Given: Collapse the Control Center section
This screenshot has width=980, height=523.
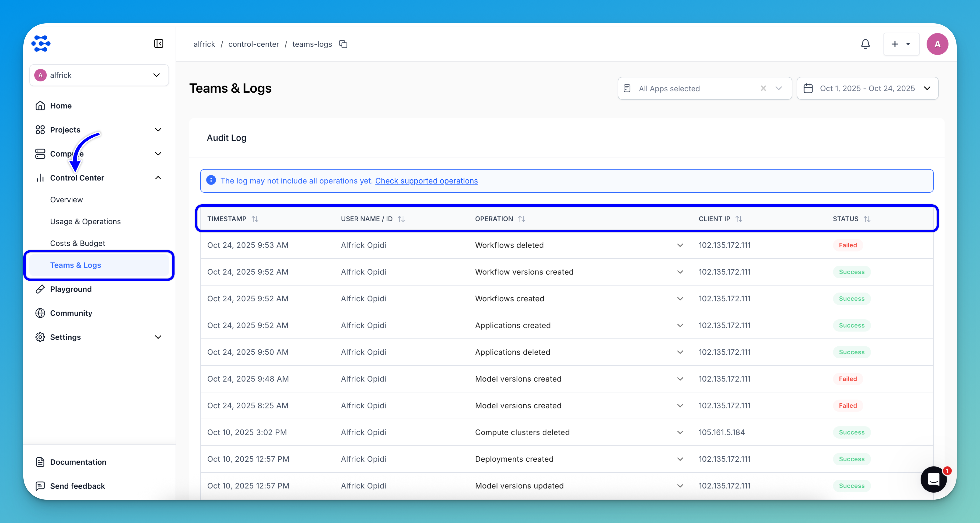Looking at the screenshot, I should [x=158, y=178].
